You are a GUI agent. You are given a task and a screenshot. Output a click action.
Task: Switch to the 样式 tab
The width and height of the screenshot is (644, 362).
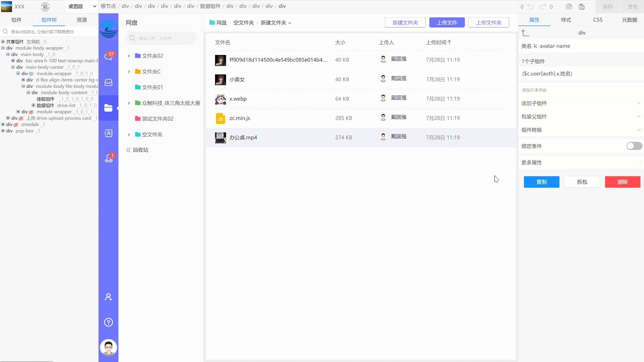(566, 20)
